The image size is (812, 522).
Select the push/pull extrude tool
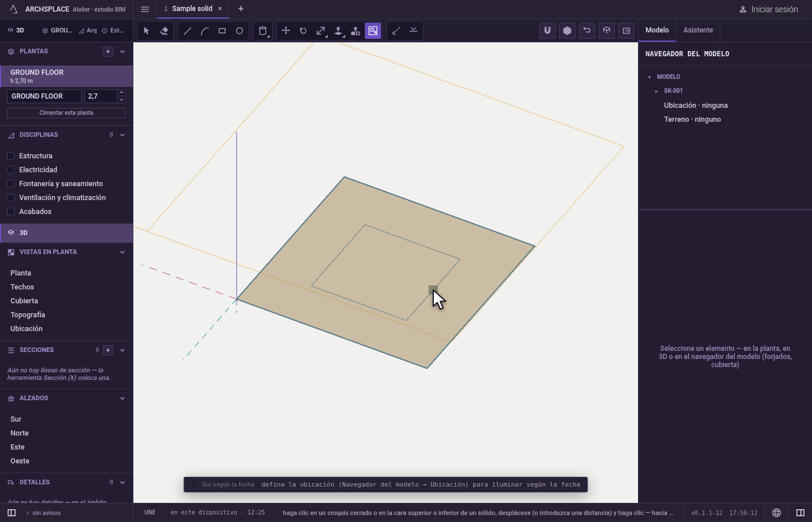click(338, 31)
